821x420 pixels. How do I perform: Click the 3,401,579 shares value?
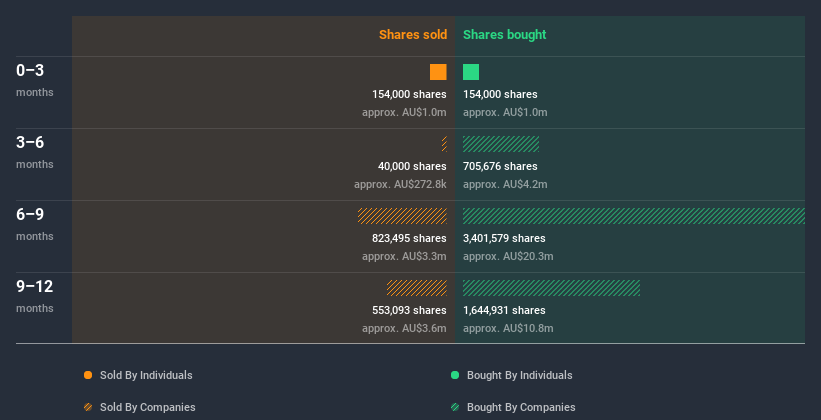coord(504,238)
